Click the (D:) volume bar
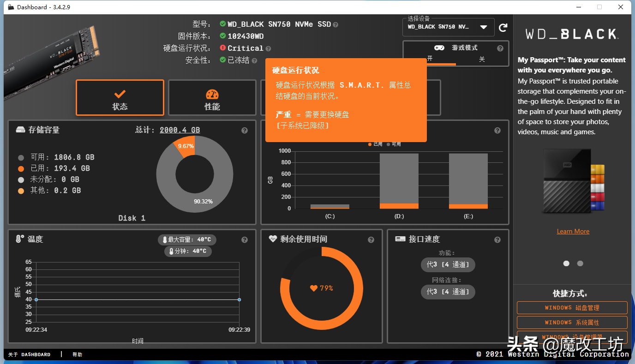 [399, 181]
